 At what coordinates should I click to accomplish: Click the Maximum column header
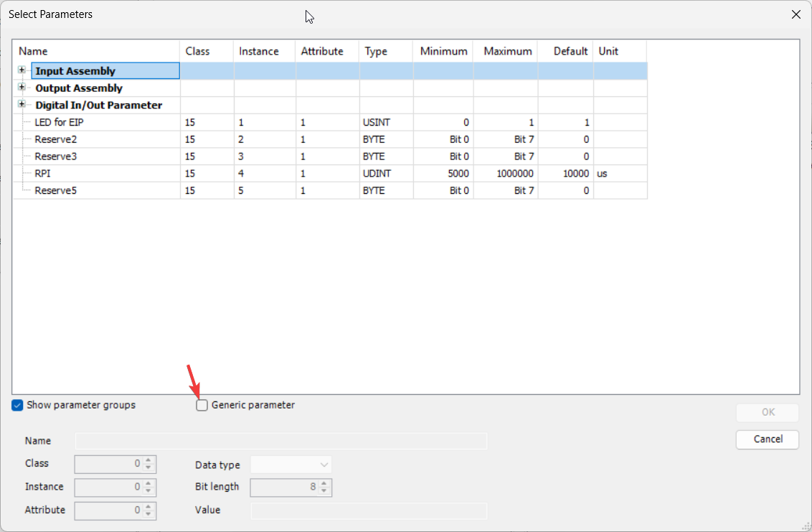coord(507,51)
